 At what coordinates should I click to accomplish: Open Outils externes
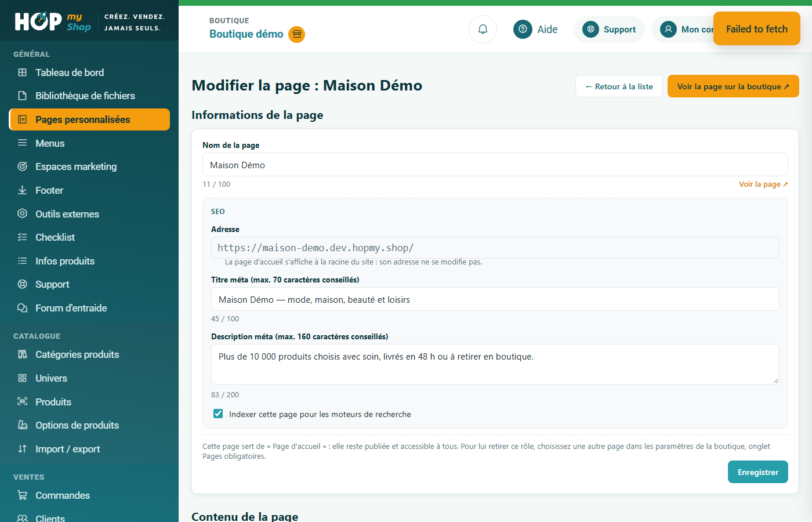pos(89,214)
